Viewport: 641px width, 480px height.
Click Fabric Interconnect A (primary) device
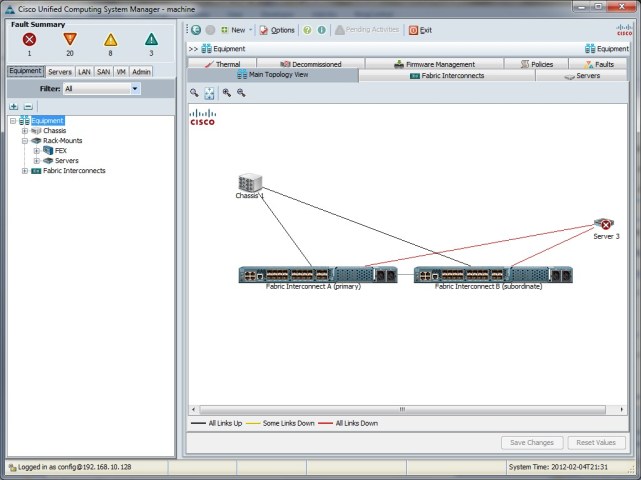318,275
